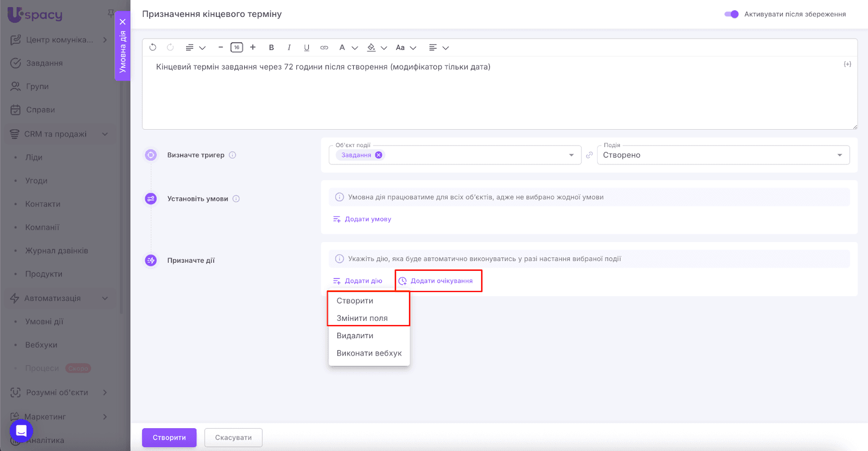Click 'Додати очікування' link
Screen dimensions: 868x451
[x=441, y=281]
